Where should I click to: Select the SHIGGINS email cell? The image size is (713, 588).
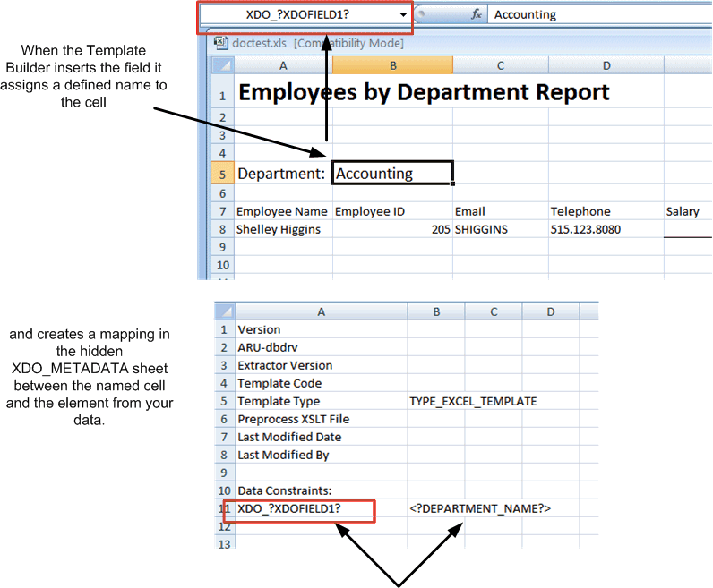(501, 229)
